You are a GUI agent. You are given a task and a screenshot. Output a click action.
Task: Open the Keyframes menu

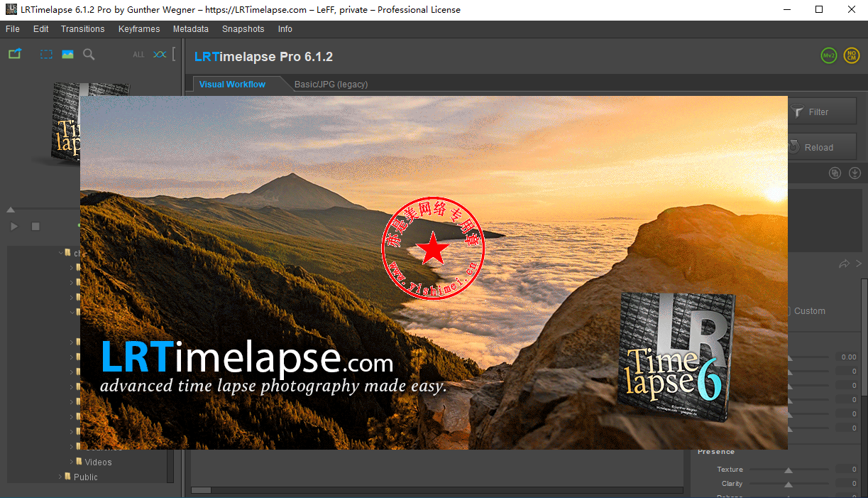(x=138, y=29)
